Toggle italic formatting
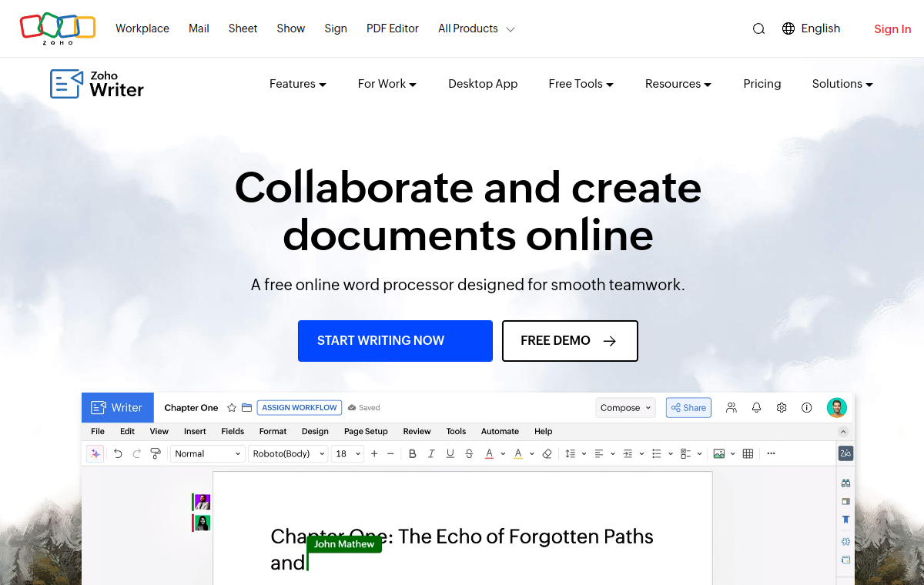 [x=431, y=453]
